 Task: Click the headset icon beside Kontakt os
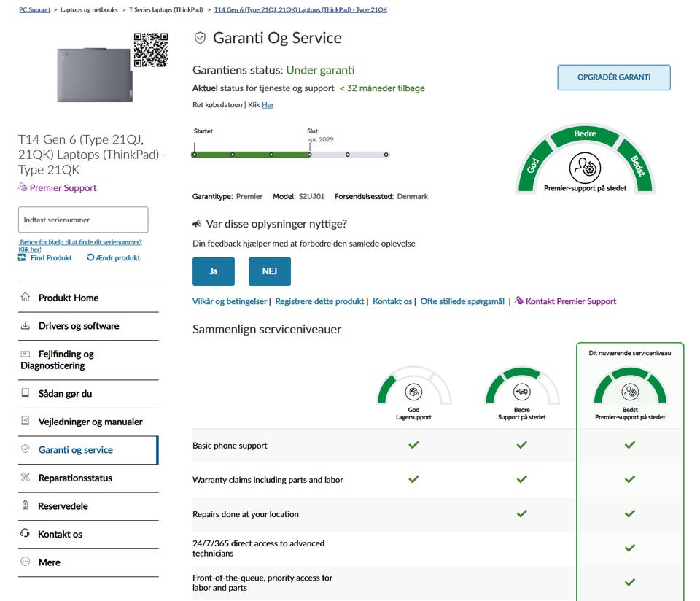point(25,533)
